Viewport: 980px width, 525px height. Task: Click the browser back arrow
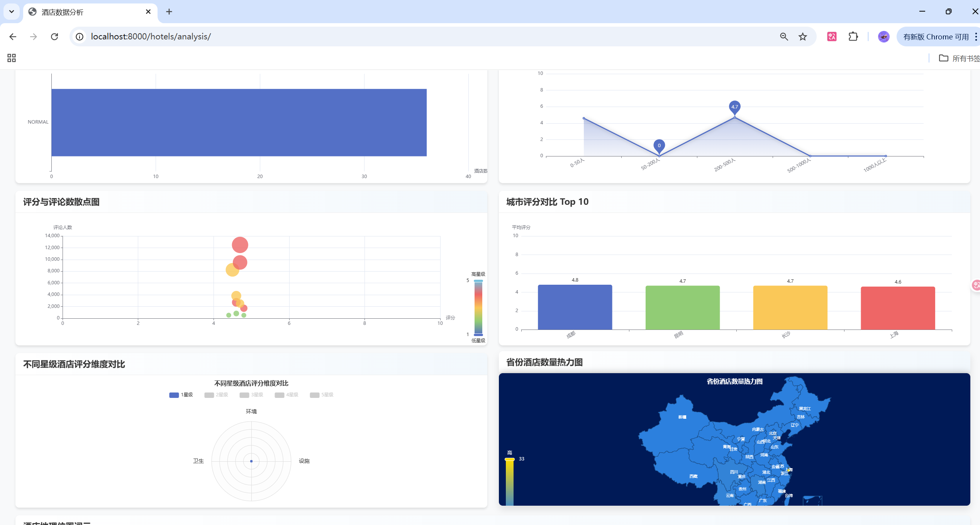click(x=13, y=37)
